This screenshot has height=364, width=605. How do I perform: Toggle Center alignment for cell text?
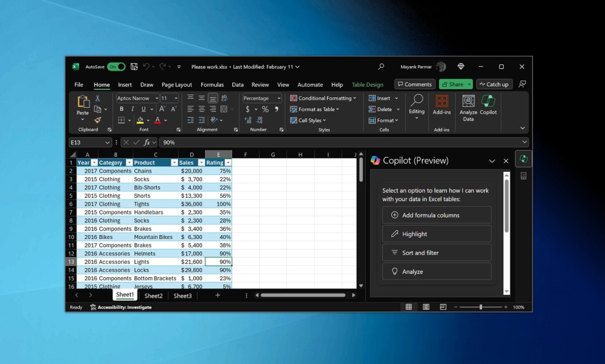tap(202, 109)
